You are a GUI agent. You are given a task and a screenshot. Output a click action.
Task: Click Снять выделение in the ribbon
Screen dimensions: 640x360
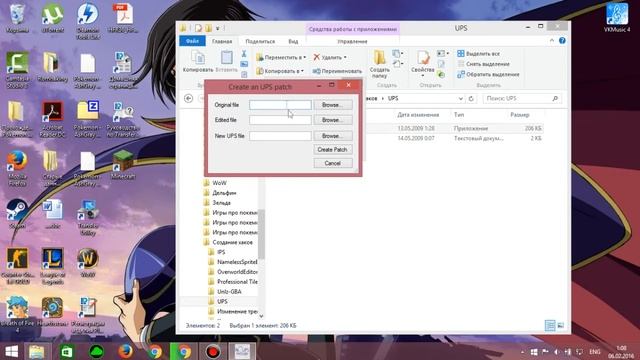point(484,64)
